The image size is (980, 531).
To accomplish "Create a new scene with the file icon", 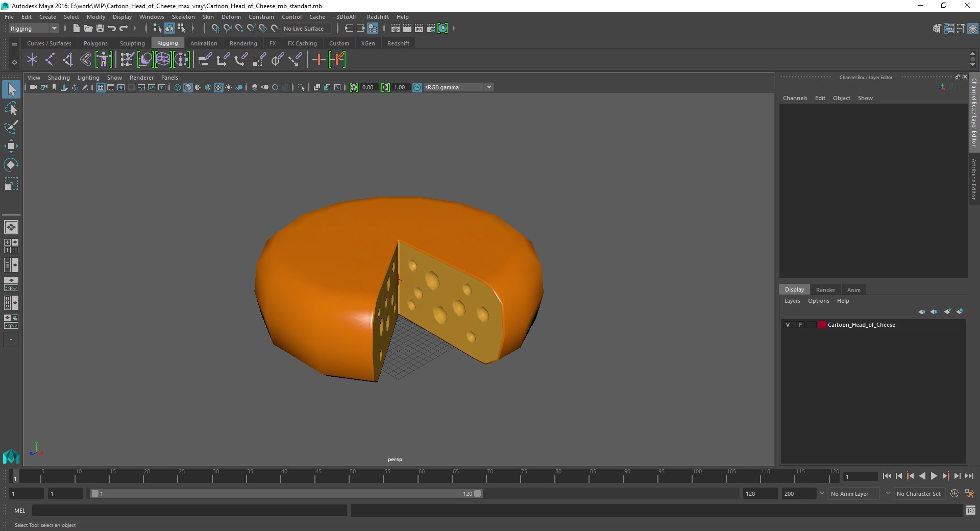I will pos(76,29).
